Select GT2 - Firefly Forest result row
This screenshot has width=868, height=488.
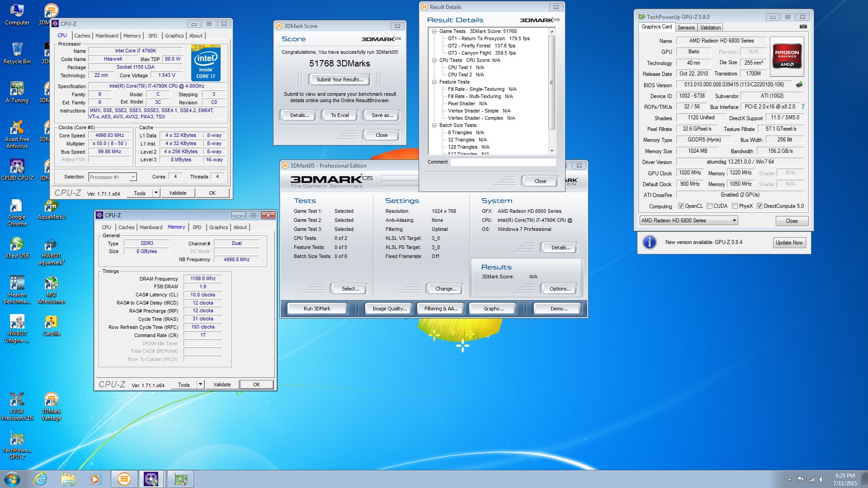tap(481, 46)
